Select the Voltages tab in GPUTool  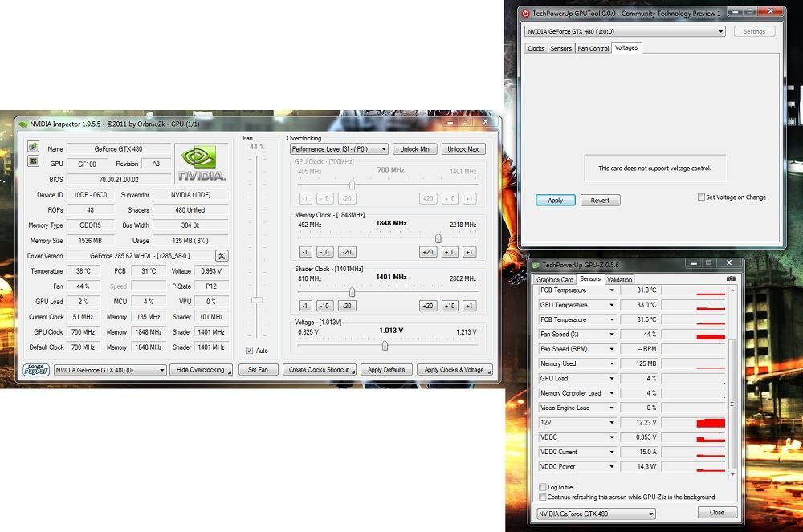click(626, 47)
